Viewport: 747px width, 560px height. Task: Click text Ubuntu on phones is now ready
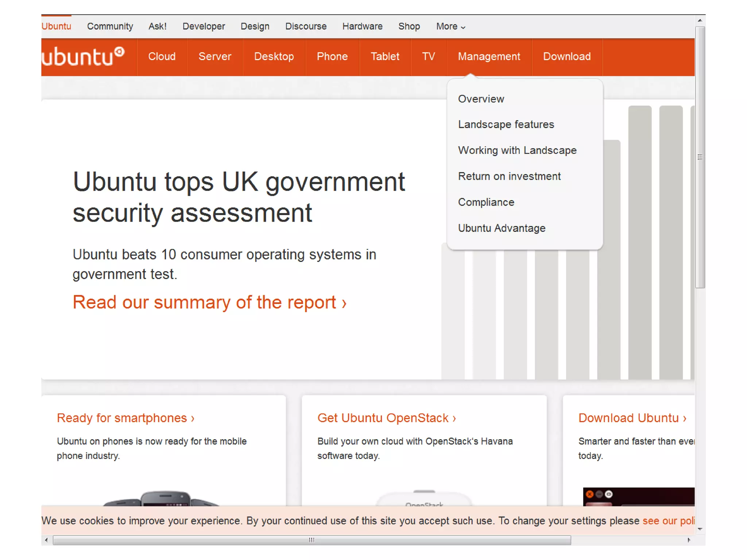[x=152, y=448]
